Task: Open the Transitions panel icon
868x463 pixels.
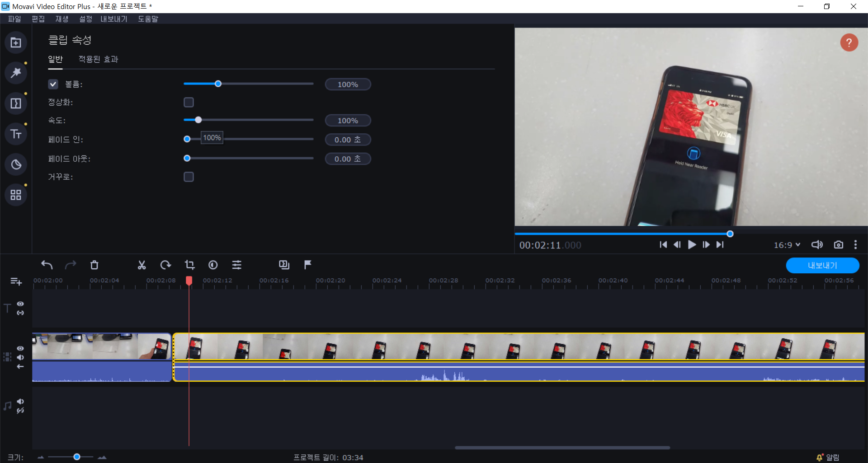Action: [16, 103]
